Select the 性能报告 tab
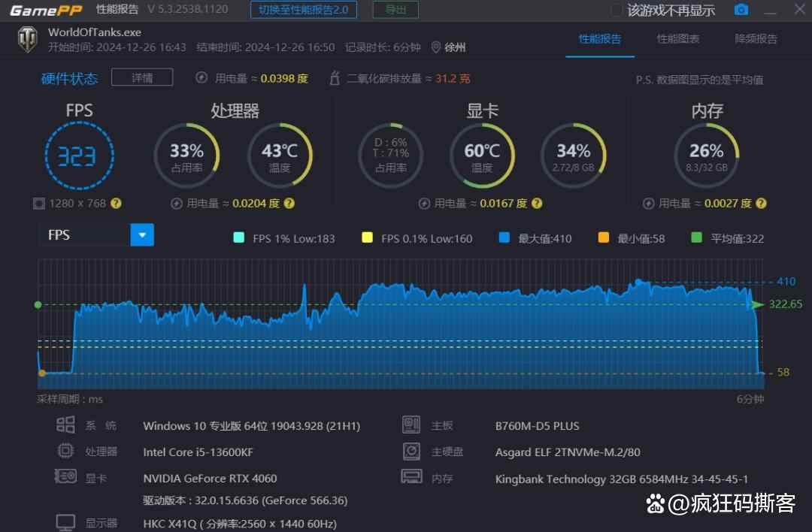Viewport: 812px width, 532px height. pyautogui.click(x=599, y=39)
